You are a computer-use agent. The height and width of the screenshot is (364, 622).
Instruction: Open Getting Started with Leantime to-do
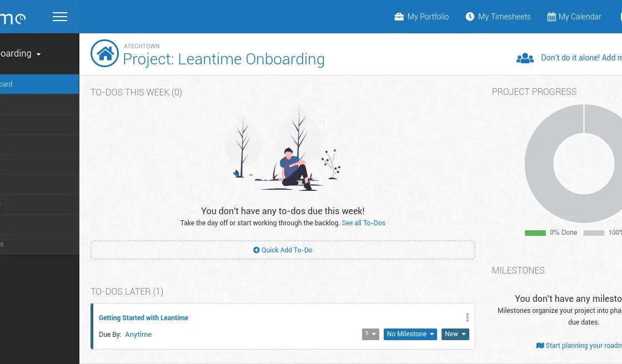pos(143,318)
